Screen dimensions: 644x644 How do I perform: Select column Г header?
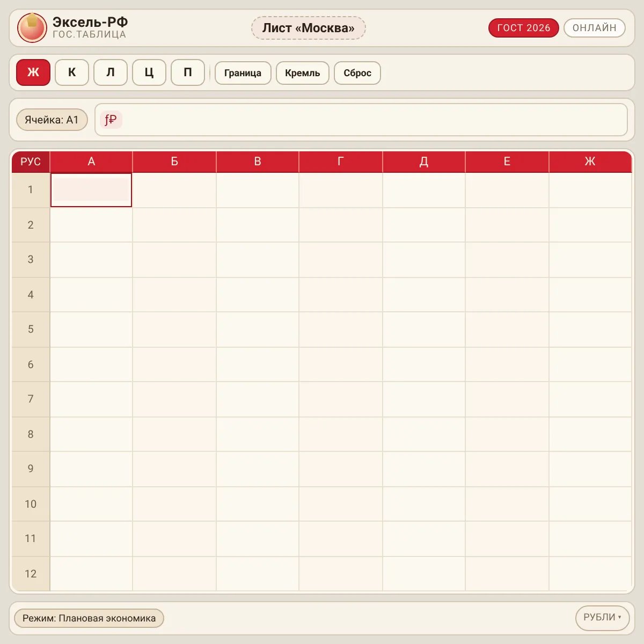click(x=341, y=162)
